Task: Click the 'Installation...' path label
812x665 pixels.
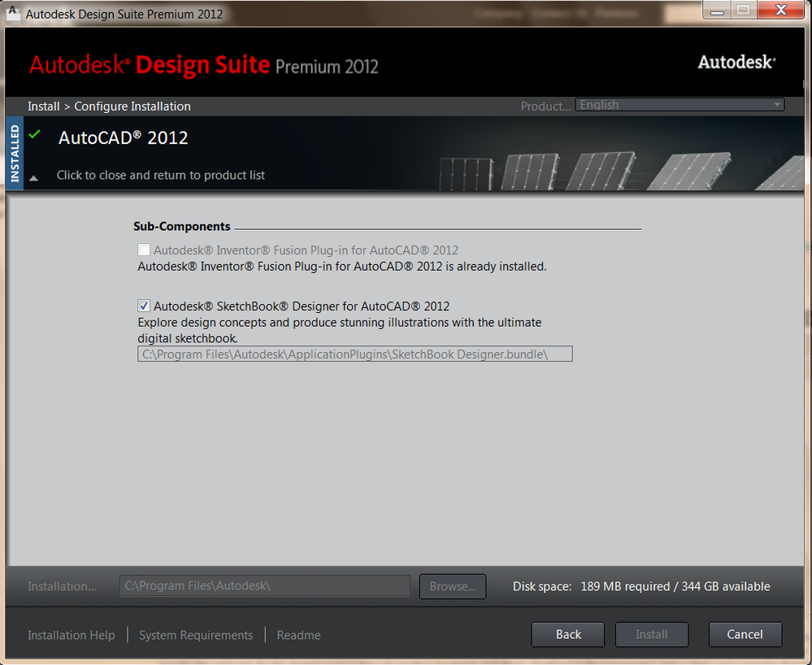Action: 62,586
